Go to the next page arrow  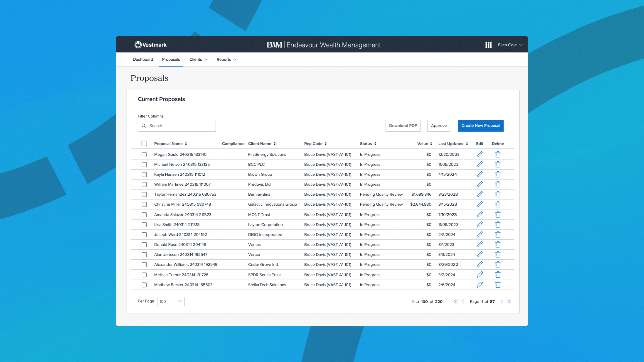click(x=502, y=302)
